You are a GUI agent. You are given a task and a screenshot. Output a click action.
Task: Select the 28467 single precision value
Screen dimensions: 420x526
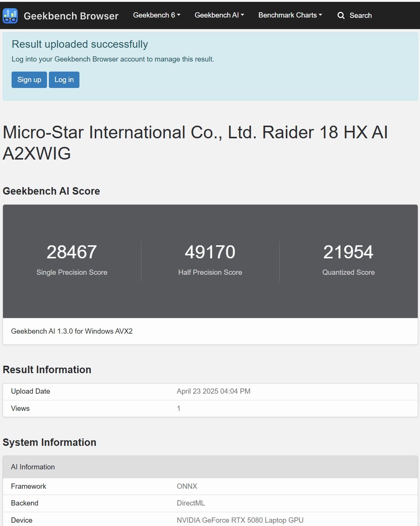click(72, 252)
